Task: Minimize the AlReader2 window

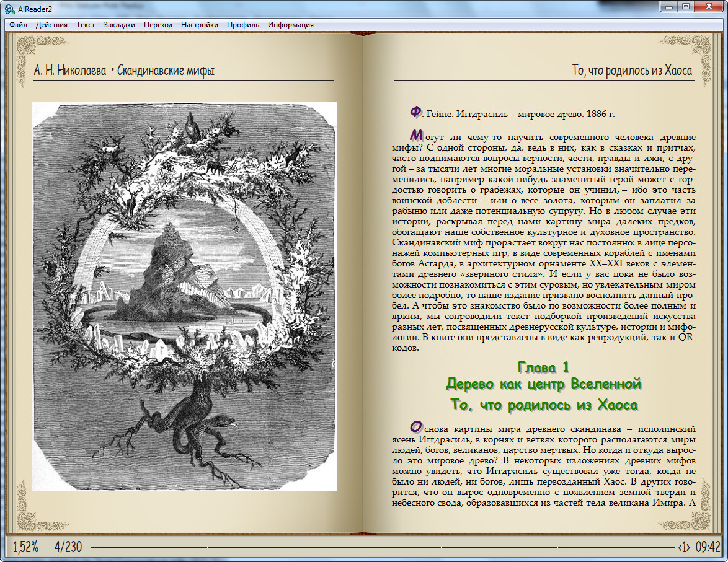Action: click(x=669, y=6)
